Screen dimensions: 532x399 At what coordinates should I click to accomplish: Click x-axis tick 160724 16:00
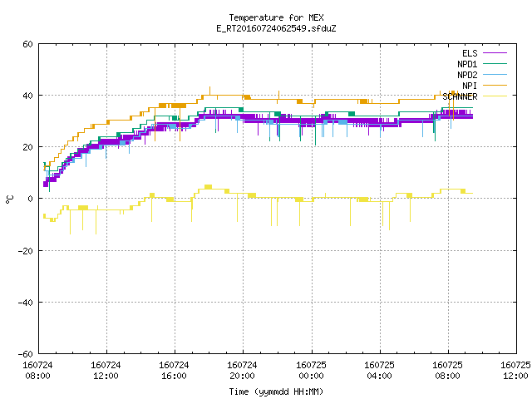pyautogui.click(x=174, y=371)
